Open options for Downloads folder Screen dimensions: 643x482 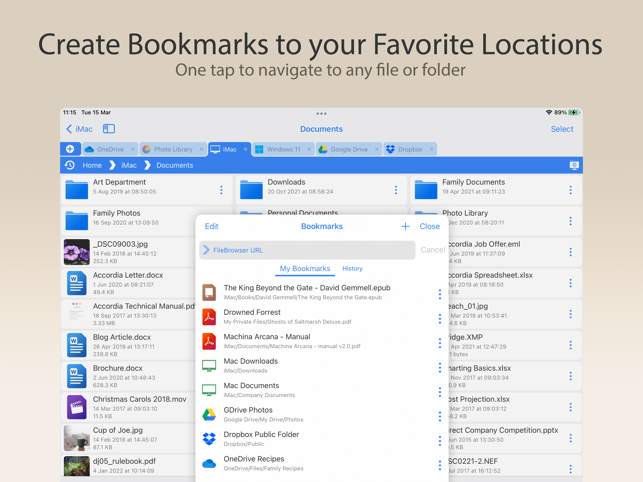tap(396, 190)
